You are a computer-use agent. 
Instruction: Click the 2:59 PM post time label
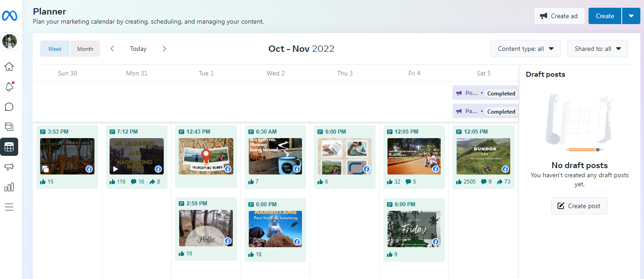click(196, 204)
